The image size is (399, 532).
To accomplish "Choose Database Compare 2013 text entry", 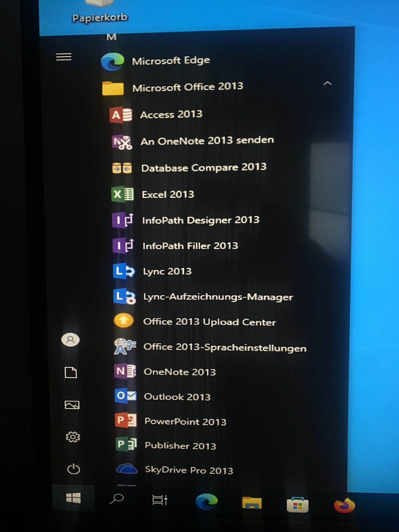I will pos(204,168).
